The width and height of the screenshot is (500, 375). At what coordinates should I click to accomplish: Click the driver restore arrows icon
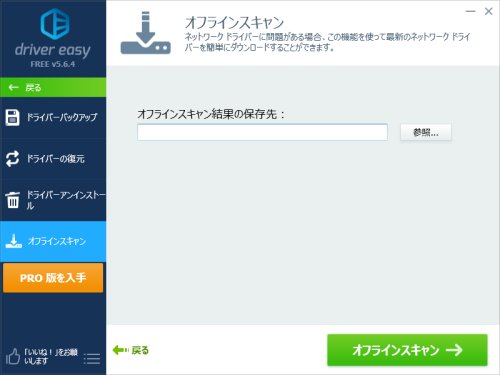pos(13,158)
